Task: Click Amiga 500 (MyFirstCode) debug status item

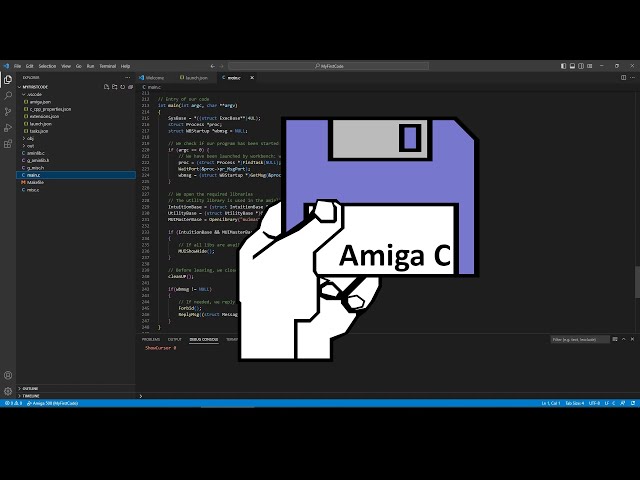Action: click(52, 403)
